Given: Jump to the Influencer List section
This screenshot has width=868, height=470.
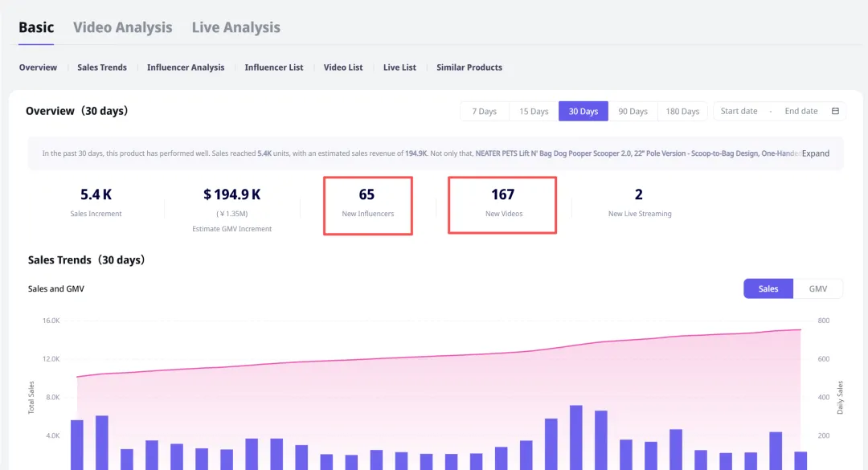Looking at the screenshot, I should click(x=274, y=67).
